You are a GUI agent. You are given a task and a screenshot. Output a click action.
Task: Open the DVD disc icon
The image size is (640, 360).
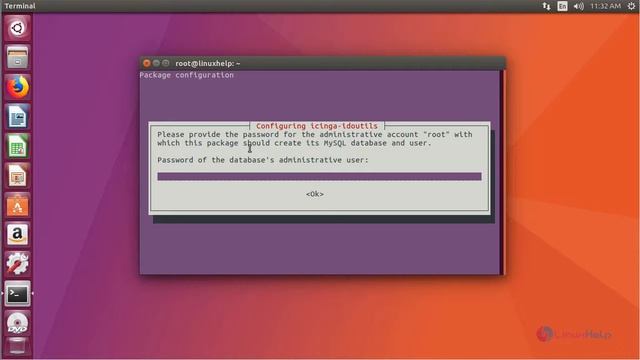click(x=17, y=323)
